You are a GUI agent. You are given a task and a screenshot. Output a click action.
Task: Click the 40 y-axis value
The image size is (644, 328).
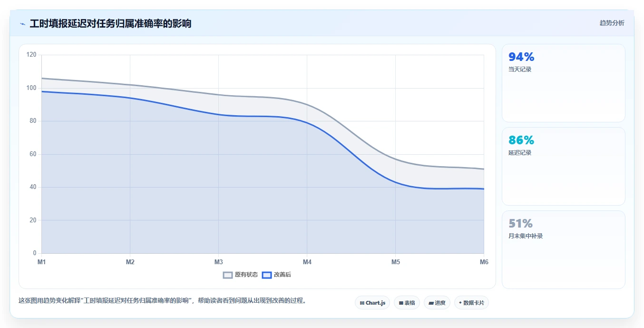[33, 187]
